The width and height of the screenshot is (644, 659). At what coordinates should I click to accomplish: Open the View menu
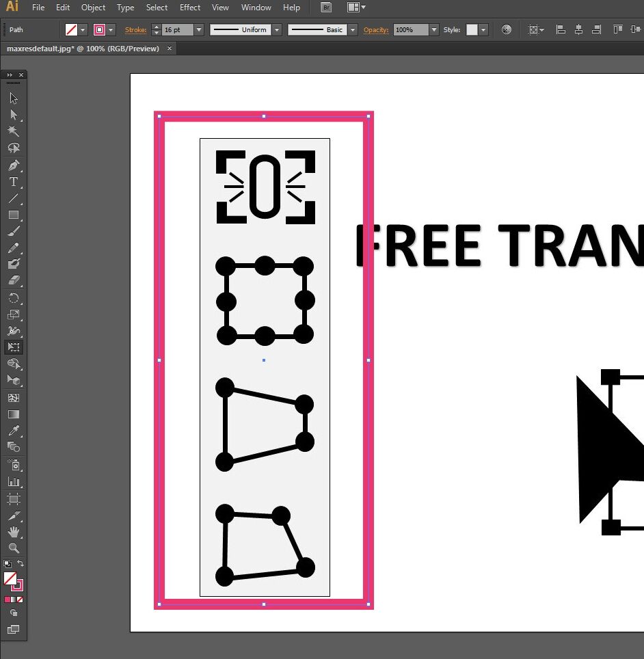point(220,8)
